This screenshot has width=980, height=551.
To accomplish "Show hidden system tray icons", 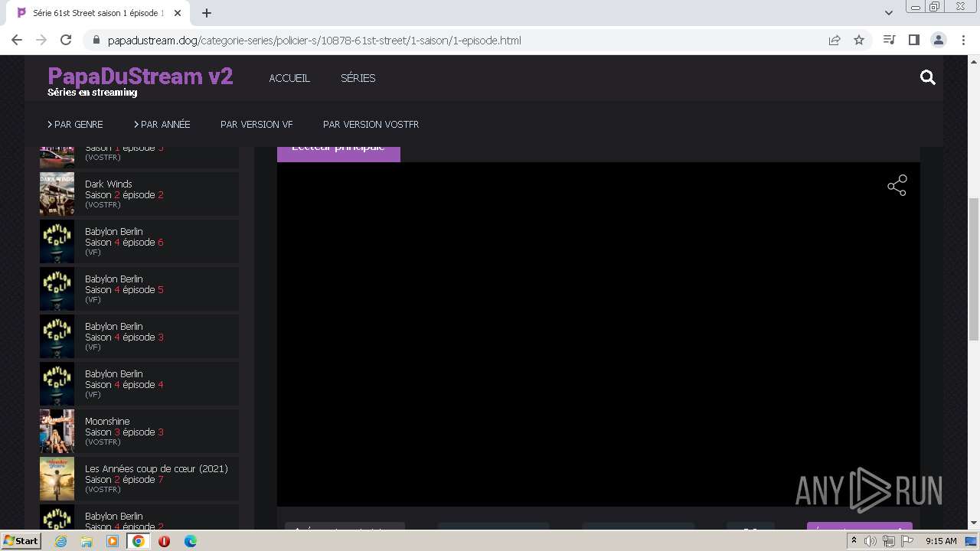I will pyautogui.click(x=854, y=541).
